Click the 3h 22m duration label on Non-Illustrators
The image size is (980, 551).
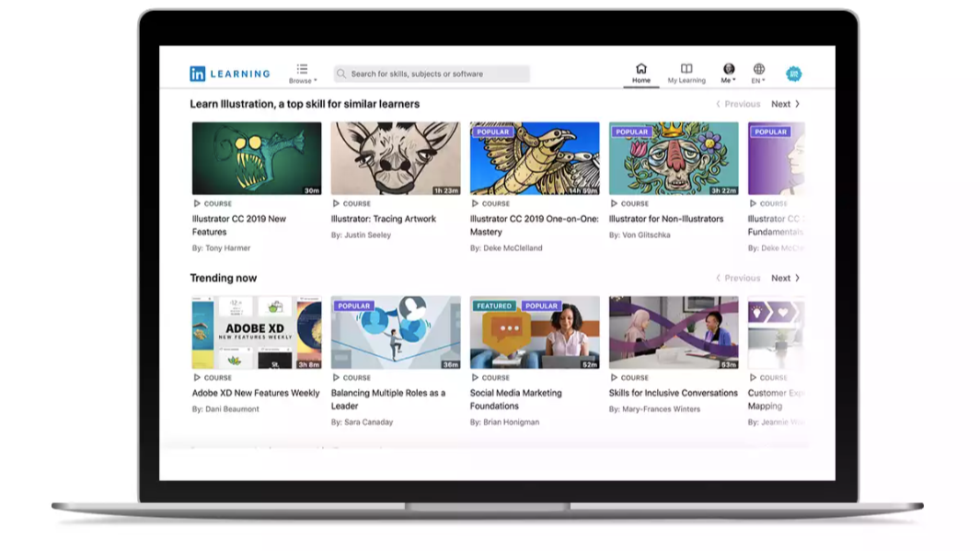[x=724, y=190]
